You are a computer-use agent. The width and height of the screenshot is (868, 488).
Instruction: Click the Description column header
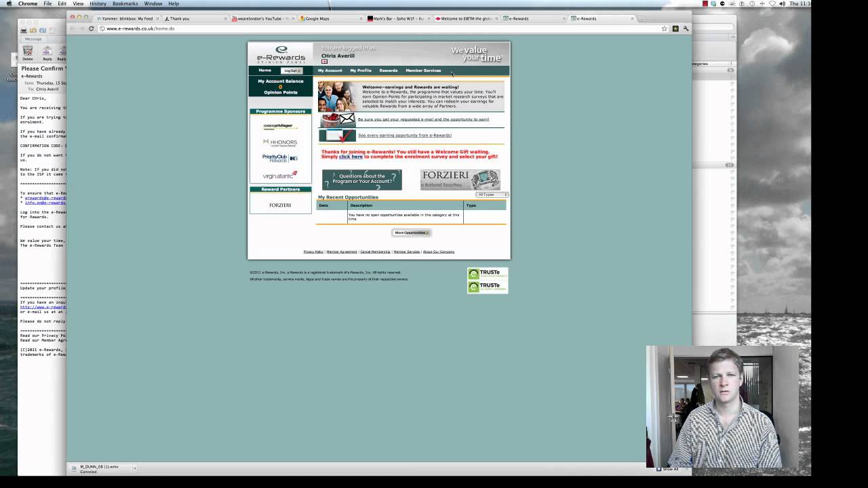click(x=406, y=205)
